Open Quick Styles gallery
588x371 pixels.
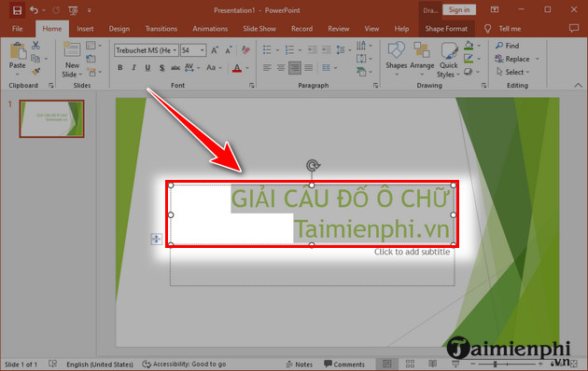click(449, 60)
